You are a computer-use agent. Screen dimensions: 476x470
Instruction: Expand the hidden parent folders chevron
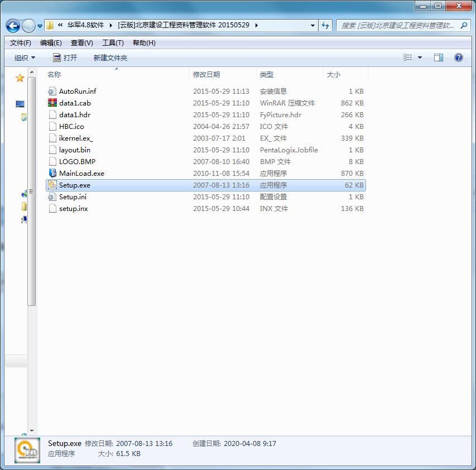click(60, 25)
